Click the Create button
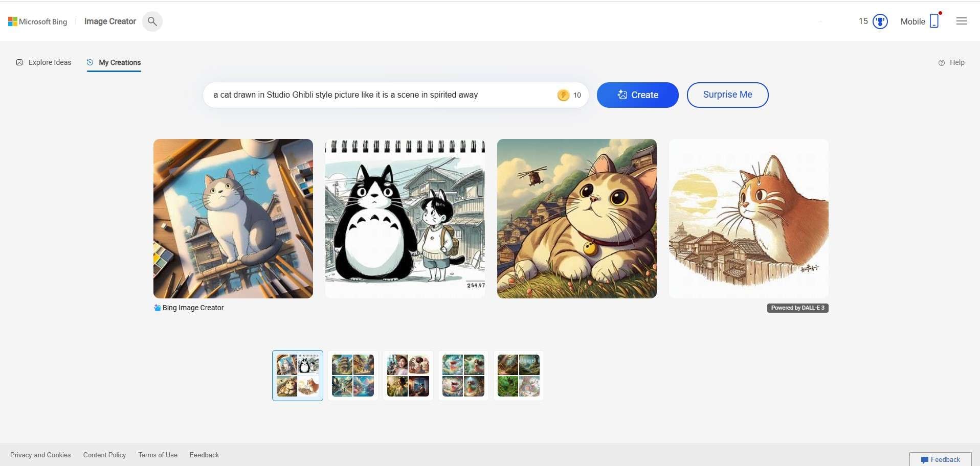Screen dimensions: 980x466 (x=638, y=95)
